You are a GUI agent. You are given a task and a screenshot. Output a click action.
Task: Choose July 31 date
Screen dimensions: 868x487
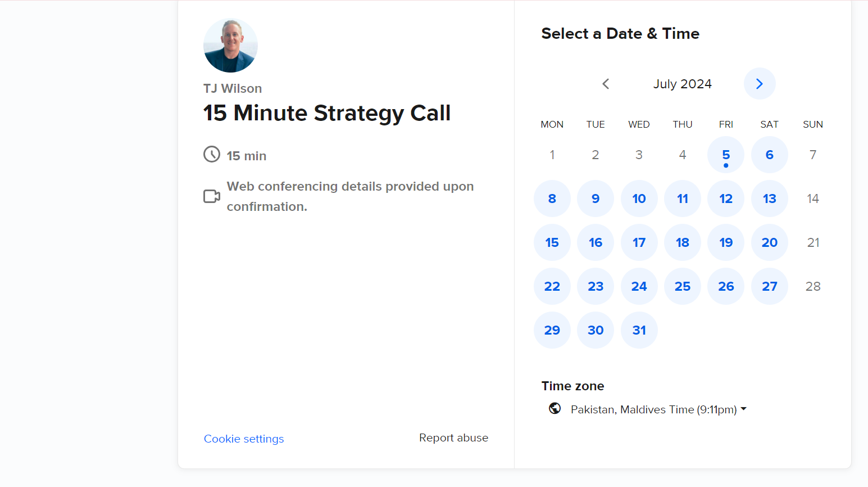(x=639, y=330)
